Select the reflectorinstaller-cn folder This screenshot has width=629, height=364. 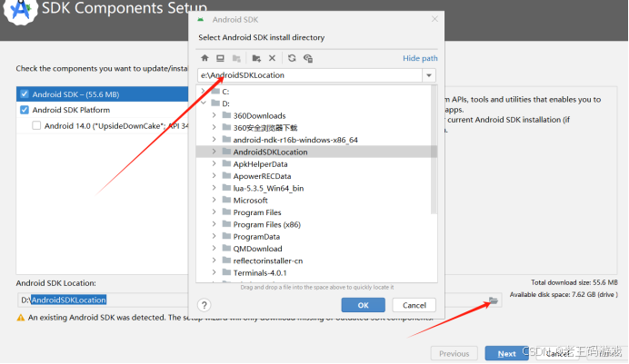point(268,261)
